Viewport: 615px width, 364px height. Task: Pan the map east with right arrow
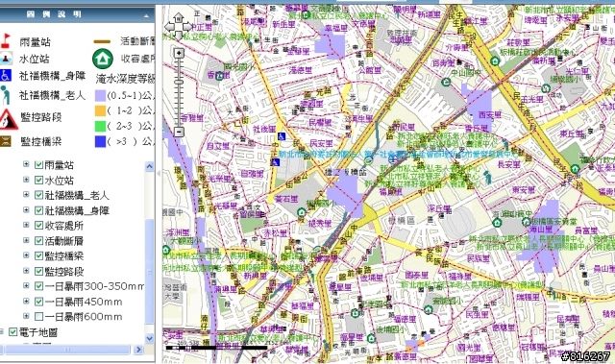point(187,27)
